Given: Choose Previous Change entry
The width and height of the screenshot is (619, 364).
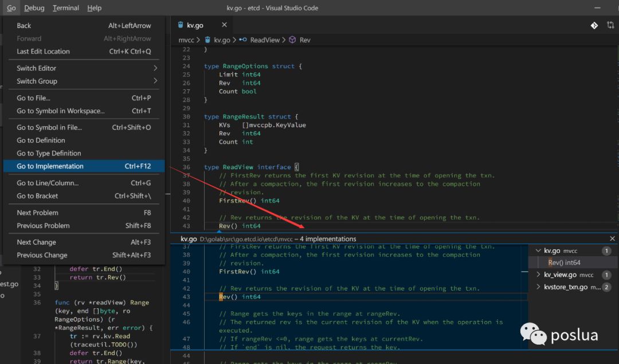Looking at the screenshot, I should tap(84, 255).
